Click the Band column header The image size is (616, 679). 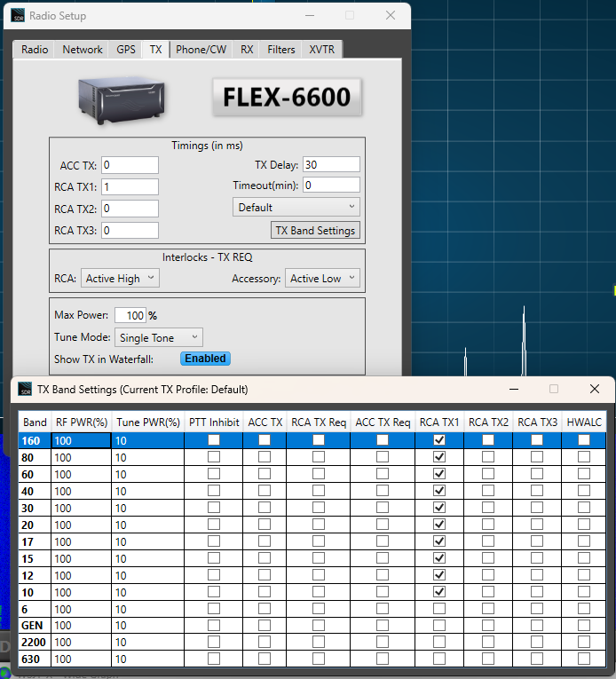click(35, 422)
